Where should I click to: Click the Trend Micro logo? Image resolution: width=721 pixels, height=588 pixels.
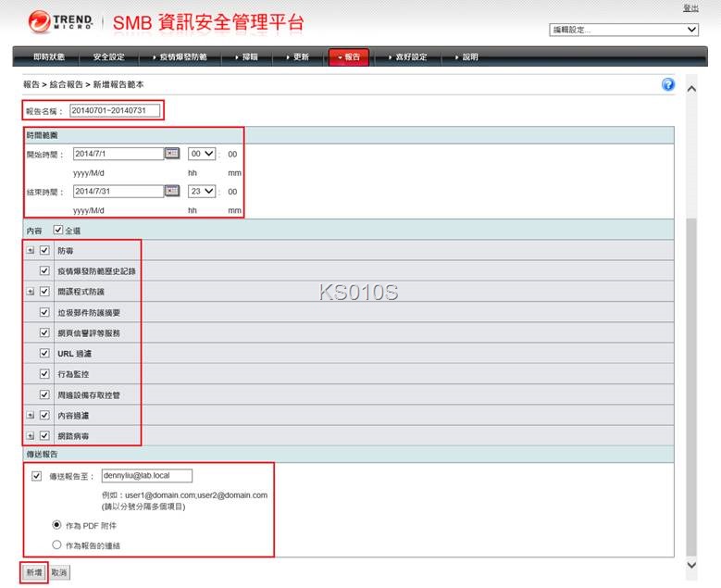pyautogui.click(x=60, y=21)
